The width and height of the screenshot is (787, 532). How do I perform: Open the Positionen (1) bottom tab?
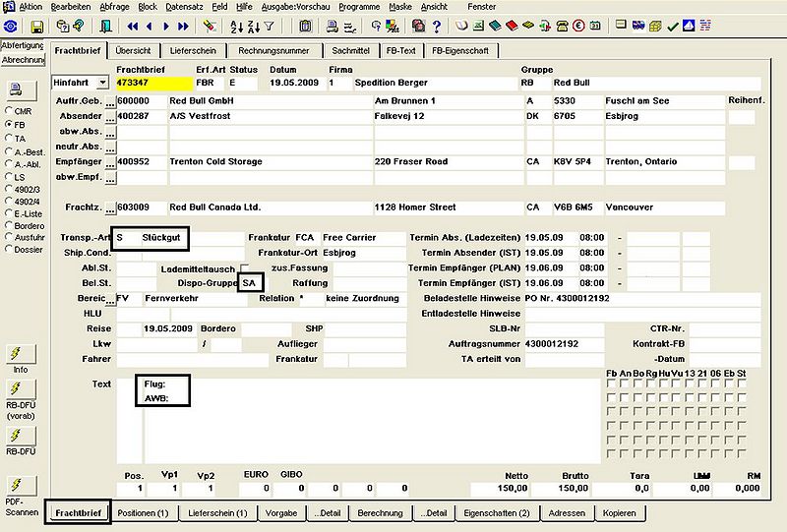tap(143, 513)
